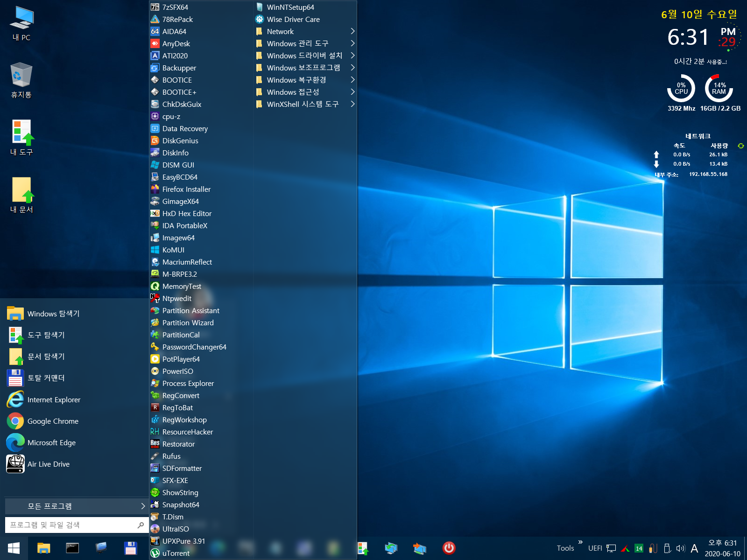747x560 pixels.
Task: Expand taskbar Tools overflow chevron
Action: pos(580,542)
